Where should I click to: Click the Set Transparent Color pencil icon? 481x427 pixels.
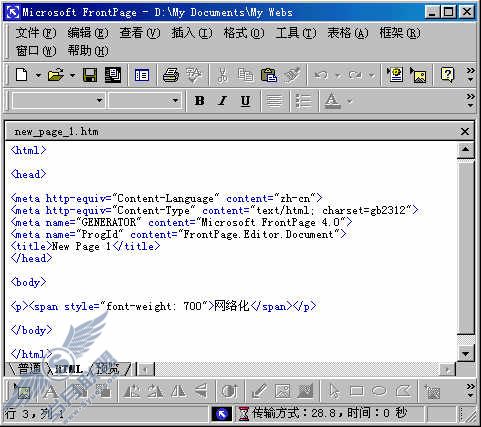click(x=259, y=391)
